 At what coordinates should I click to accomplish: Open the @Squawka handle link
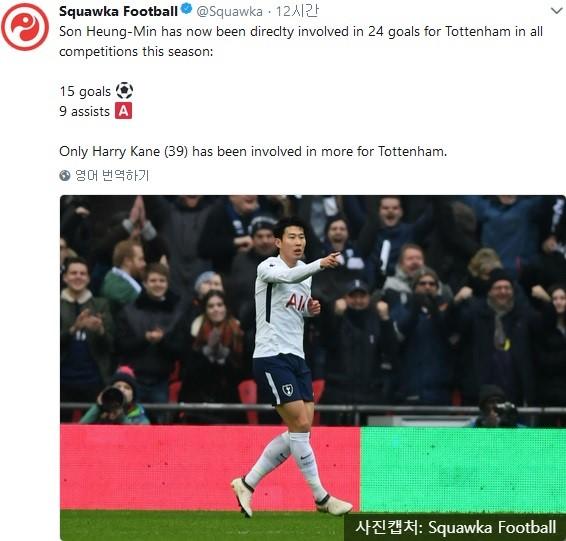229,12
